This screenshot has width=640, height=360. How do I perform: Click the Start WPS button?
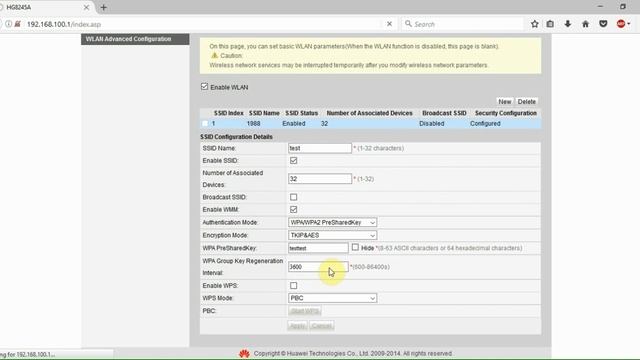[304, 311]
